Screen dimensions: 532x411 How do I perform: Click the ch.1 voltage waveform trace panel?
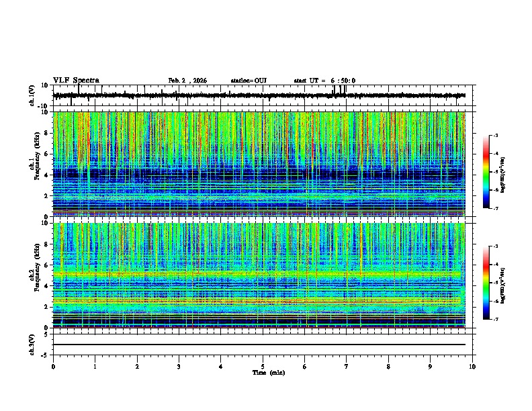click(263, 95)
